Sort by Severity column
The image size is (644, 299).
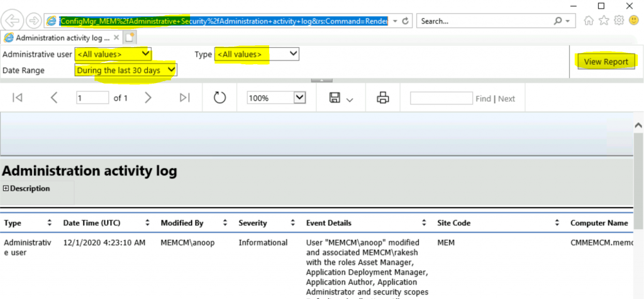293,223
